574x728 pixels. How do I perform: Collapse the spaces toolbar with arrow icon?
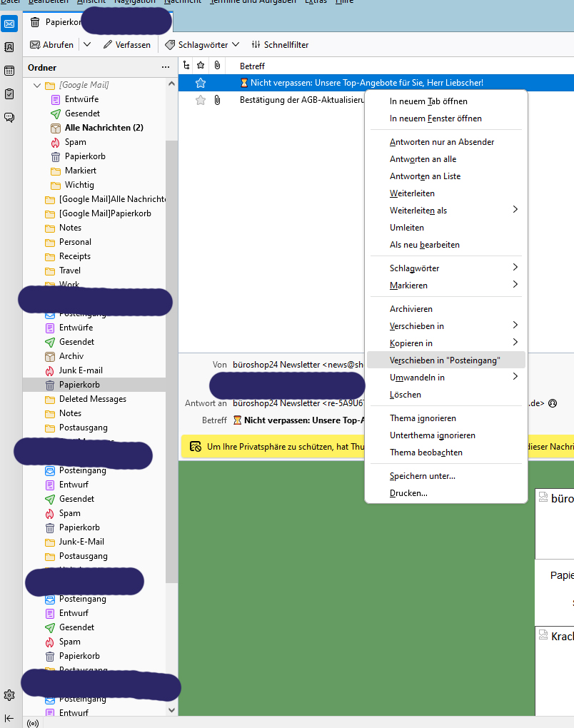coord(9,718)
